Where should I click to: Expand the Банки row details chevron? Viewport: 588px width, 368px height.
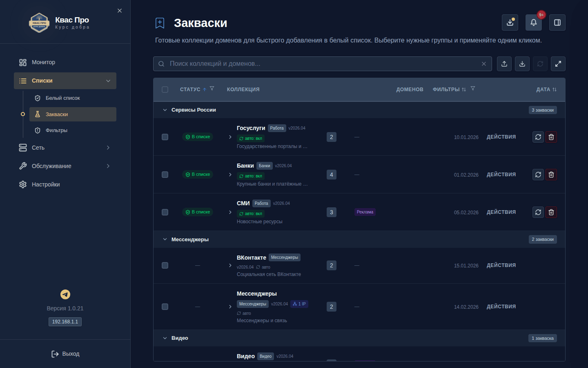click(x=230, y=175)
